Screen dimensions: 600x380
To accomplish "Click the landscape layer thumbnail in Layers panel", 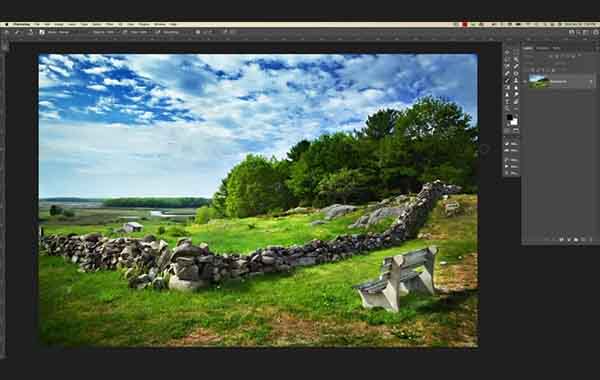I will click(x=539, y=81).
